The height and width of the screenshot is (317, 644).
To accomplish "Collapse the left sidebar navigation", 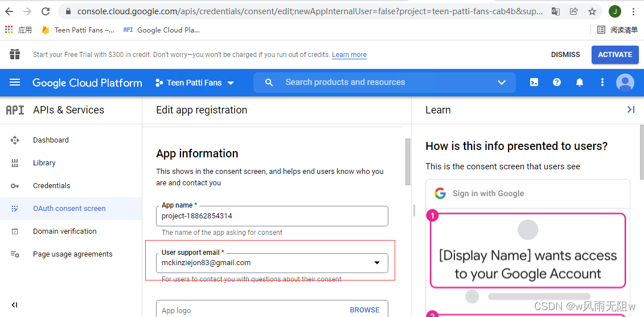I will point(14,305).
